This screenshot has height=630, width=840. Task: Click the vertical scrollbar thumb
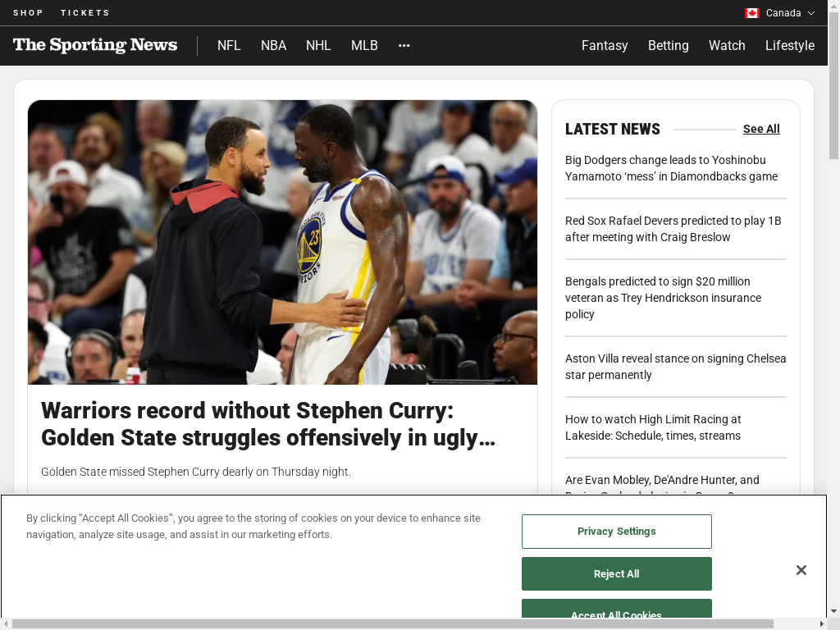(x=833, y=84)
